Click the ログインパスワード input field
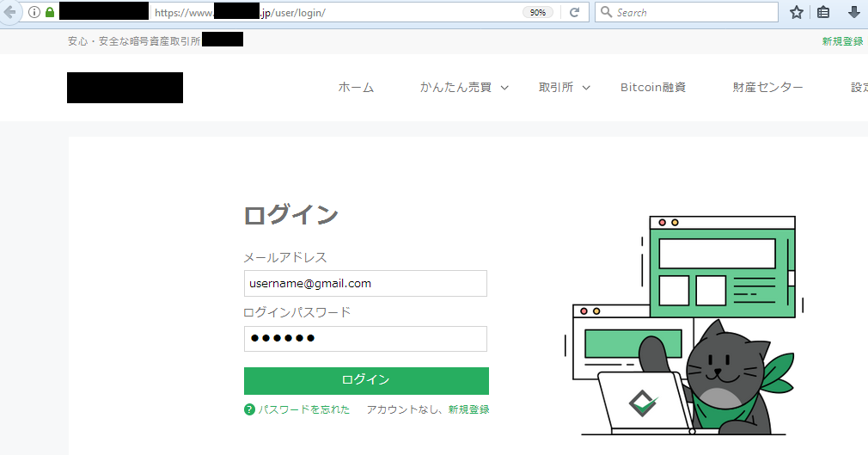The width and height of the screenshot is (868, 455). [365, 339]
